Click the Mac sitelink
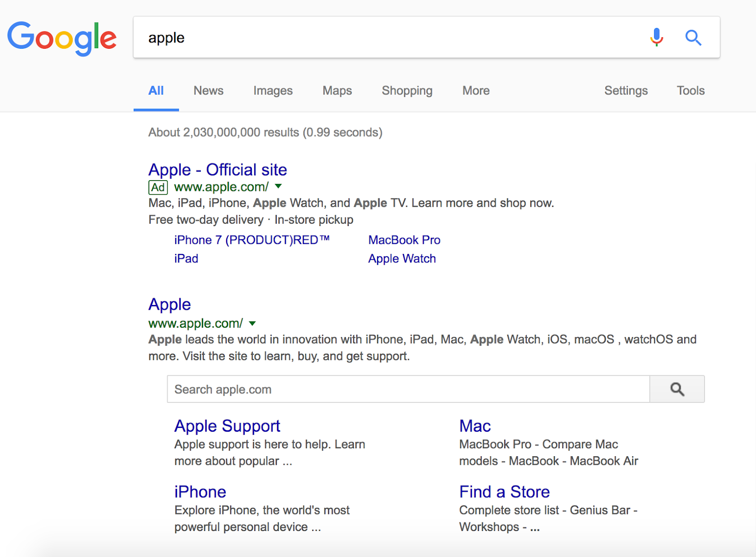This screenshot has width=756, height=557. pyautogui.click(x=475, y=426)
